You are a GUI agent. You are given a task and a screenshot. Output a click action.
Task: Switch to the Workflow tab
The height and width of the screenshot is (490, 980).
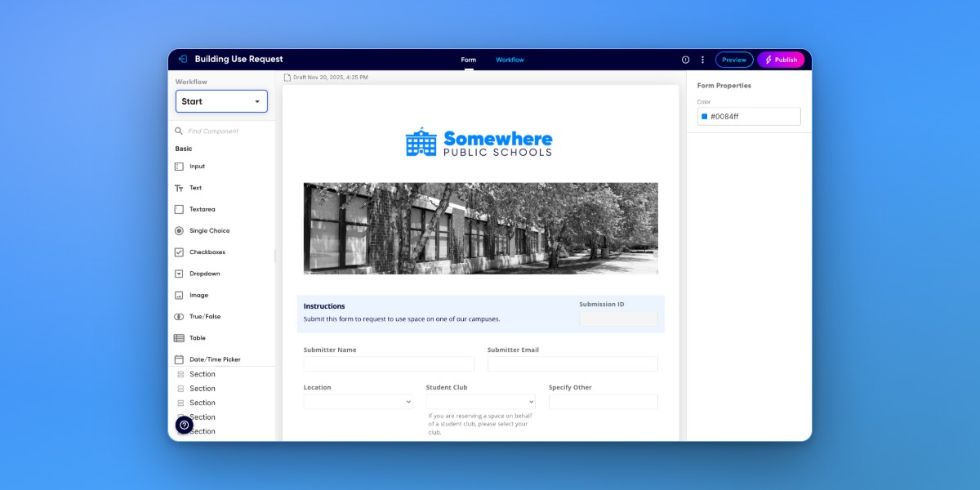coord(510,60)
